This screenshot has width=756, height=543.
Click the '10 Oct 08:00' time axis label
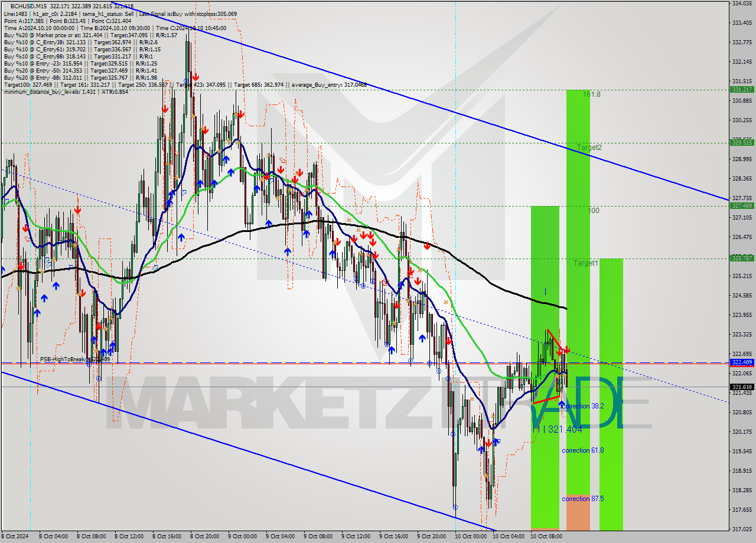546,537
